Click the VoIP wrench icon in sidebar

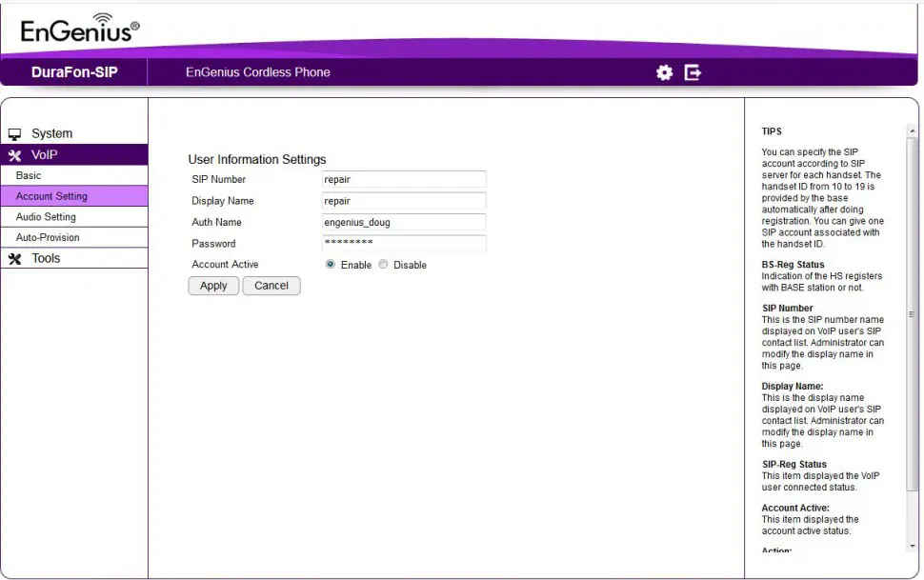tap(16, 154)
